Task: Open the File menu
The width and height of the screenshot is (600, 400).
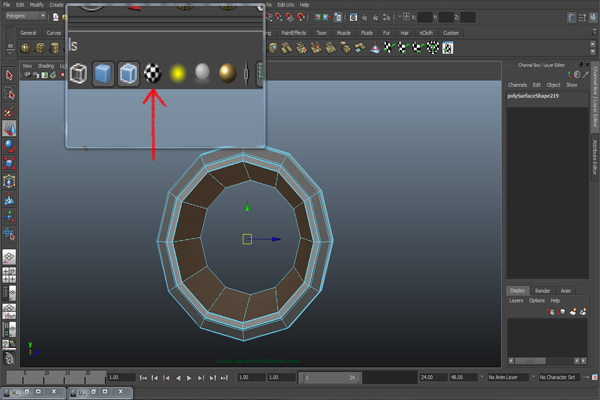Action: click(7, 5)
